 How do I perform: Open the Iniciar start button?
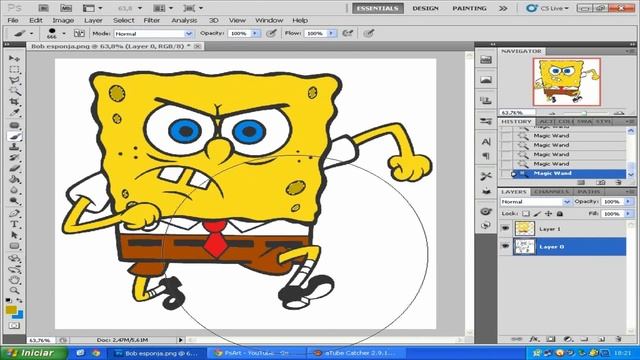[x=34, y=353]
